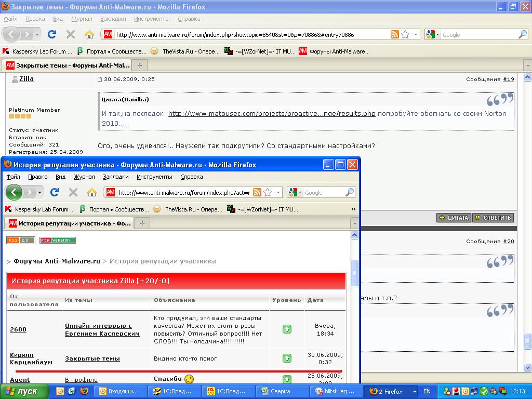Go to the home page in the front Firefox window

[91, 192]
